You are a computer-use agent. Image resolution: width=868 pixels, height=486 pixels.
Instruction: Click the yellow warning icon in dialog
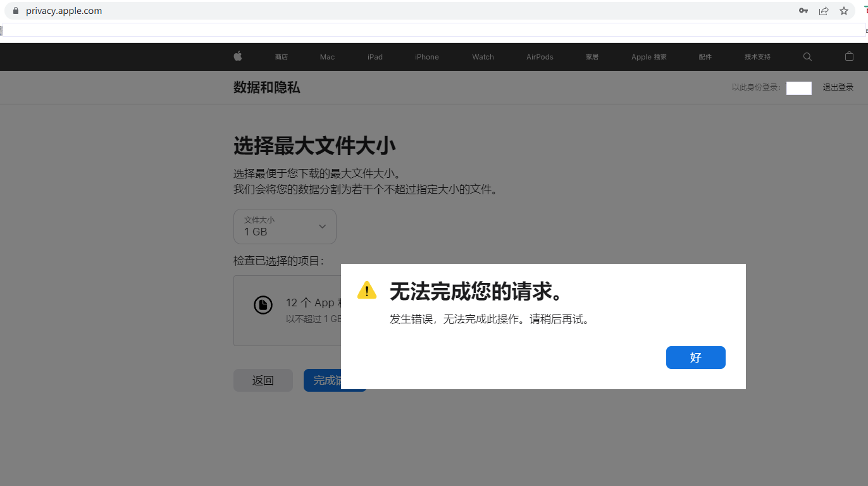click(x=367, y=290)
